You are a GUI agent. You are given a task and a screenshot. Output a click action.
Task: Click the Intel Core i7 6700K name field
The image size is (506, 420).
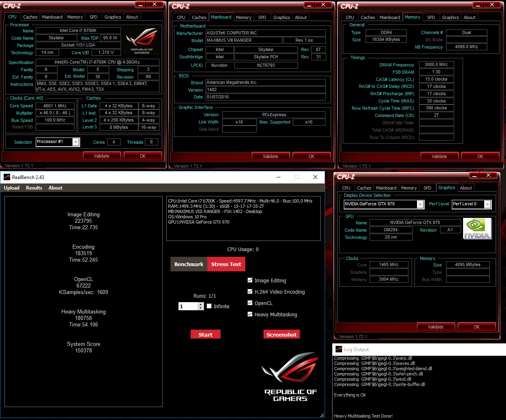[x=78, y=30]
